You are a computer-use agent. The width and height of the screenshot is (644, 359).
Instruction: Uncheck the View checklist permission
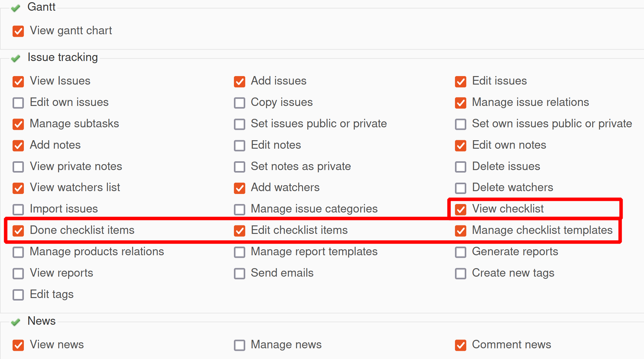[x=460, y=210]
